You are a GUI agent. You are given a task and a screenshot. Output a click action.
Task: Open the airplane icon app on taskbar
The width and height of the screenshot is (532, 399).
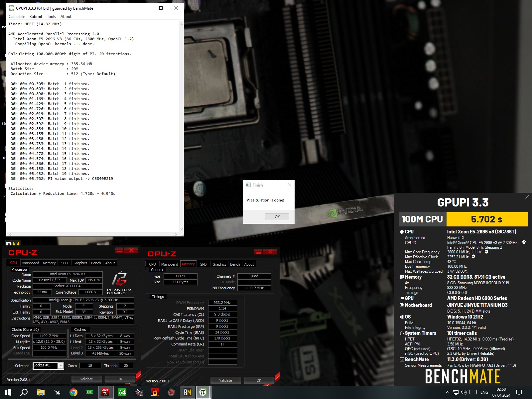(x=57, y=392)
